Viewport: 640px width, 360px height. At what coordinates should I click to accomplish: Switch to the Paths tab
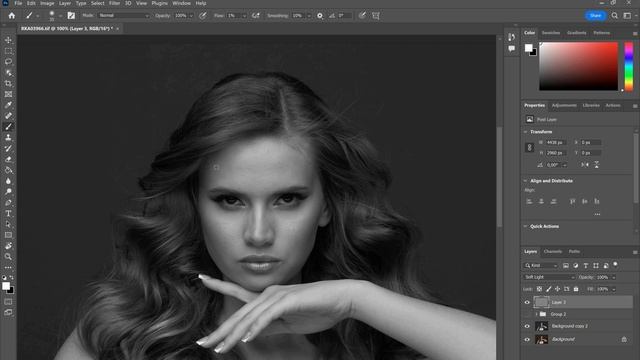pyautogui.click(x=574, y=251)
